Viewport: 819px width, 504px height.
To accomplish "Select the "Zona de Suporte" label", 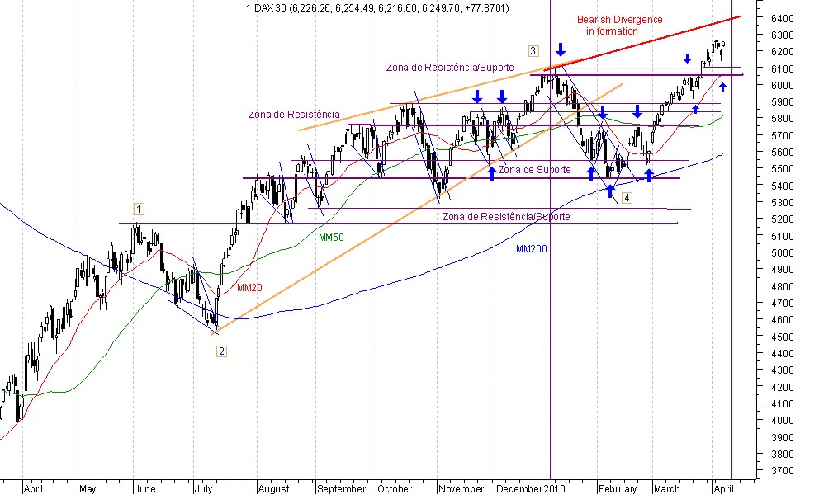I will [534, 170].
